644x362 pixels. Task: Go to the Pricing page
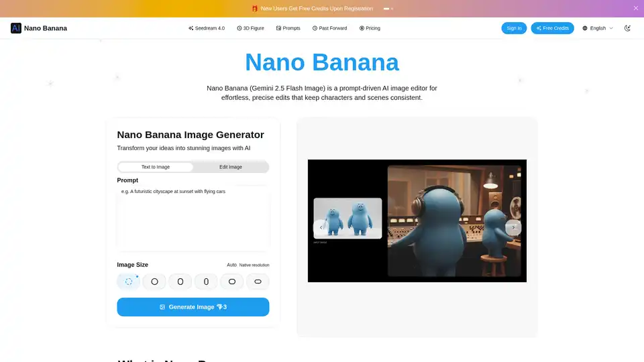coord(370,28)
